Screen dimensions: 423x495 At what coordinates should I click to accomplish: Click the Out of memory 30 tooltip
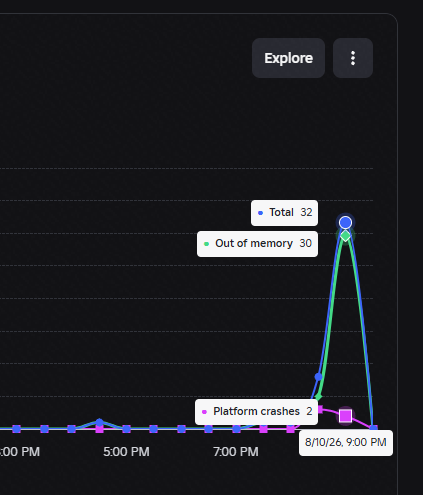coord(257,244)
